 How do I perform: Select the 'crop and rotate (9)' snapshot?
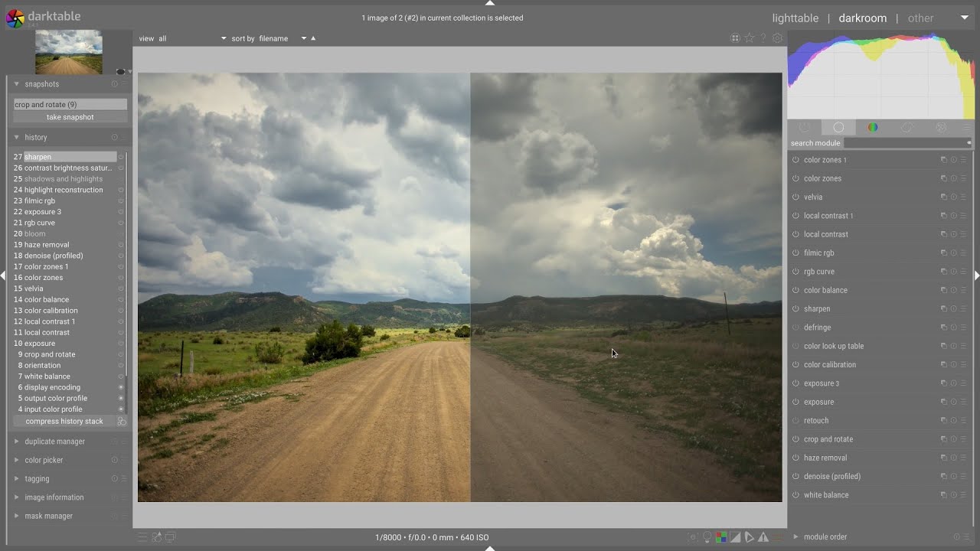click(x=70, y=105)
